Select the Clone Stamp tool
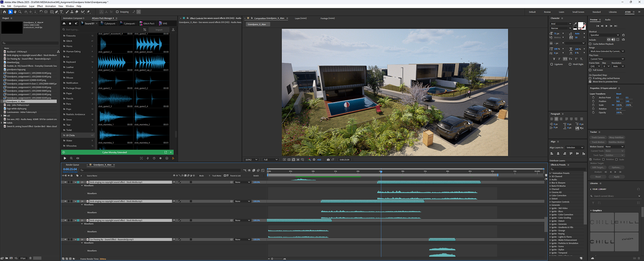 (72, 12)
